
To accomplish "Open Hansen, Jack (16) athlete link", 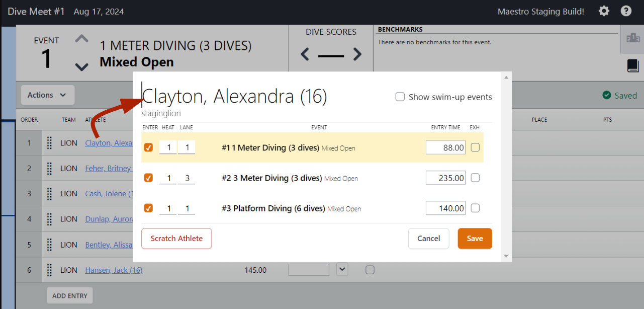I will [114, 270].
